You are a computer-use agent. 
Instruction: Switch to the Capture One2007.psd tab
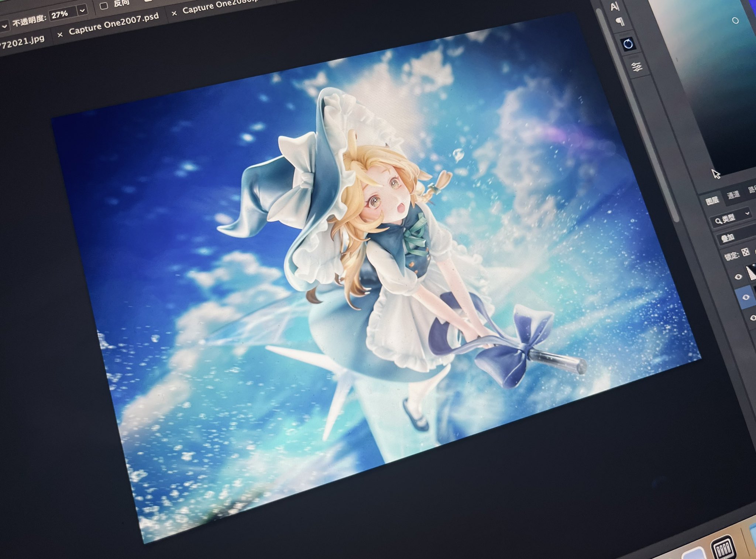click(114, 23)
